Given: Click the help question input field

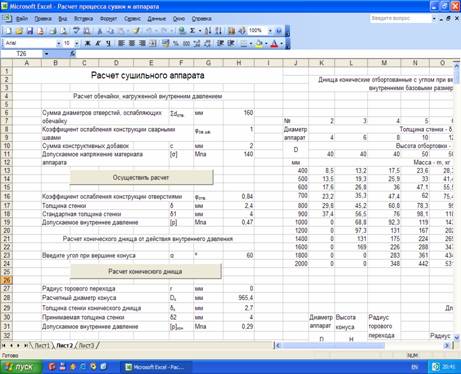Looking at the screenshot, I should (400, 18).
